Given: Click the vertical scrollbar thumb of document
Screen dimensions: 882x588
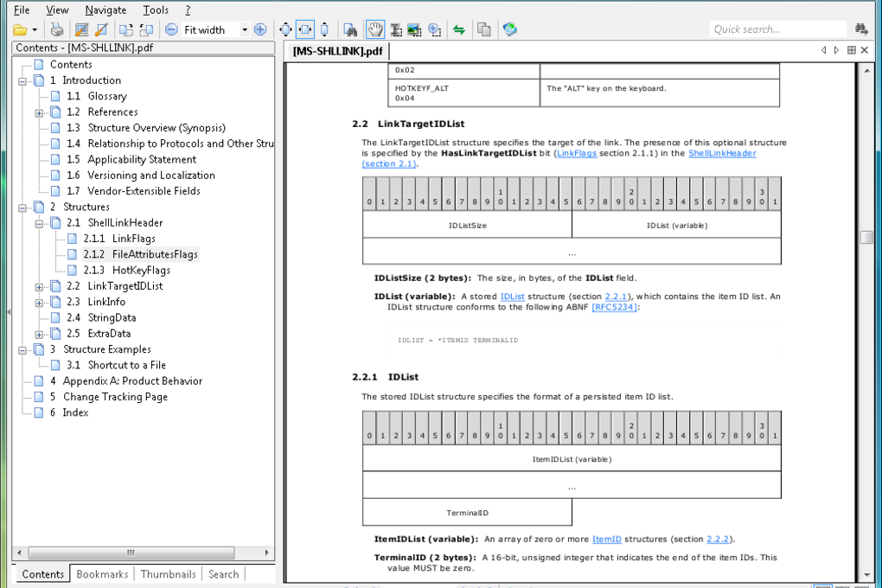Looking at the screenshot, I should click(x=866, y=237).
